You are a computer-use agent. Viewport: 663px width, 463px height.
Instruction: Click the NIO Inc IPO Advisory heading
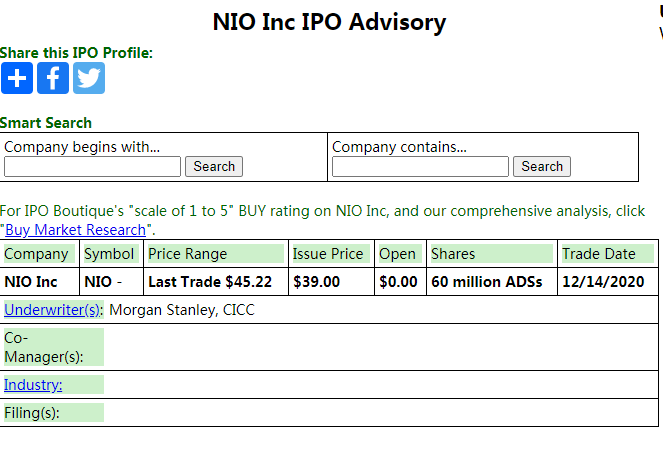(329, 22)
